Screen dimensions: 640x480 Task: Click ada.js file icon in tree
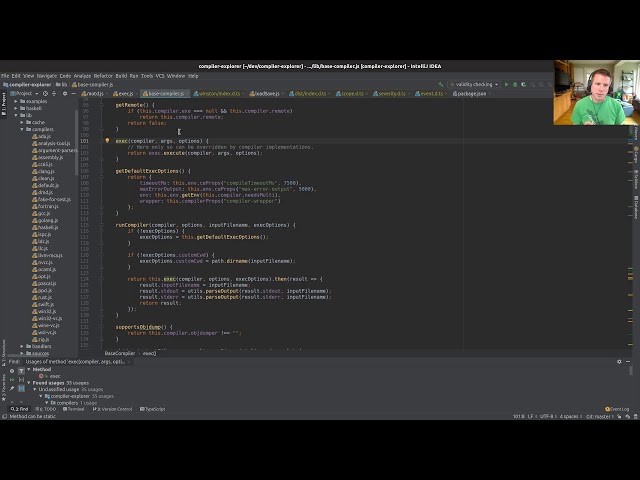35,136
